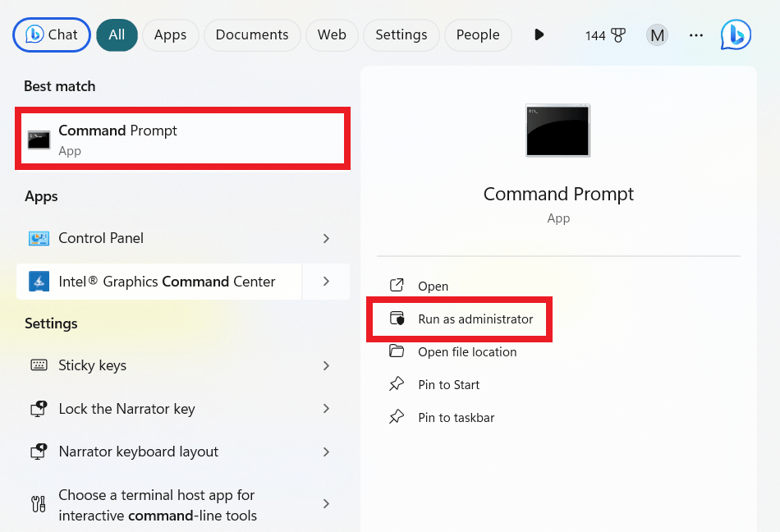Expand the Intel Graphics Command Center chevron
780x532 pixels.
click(326, 282)
